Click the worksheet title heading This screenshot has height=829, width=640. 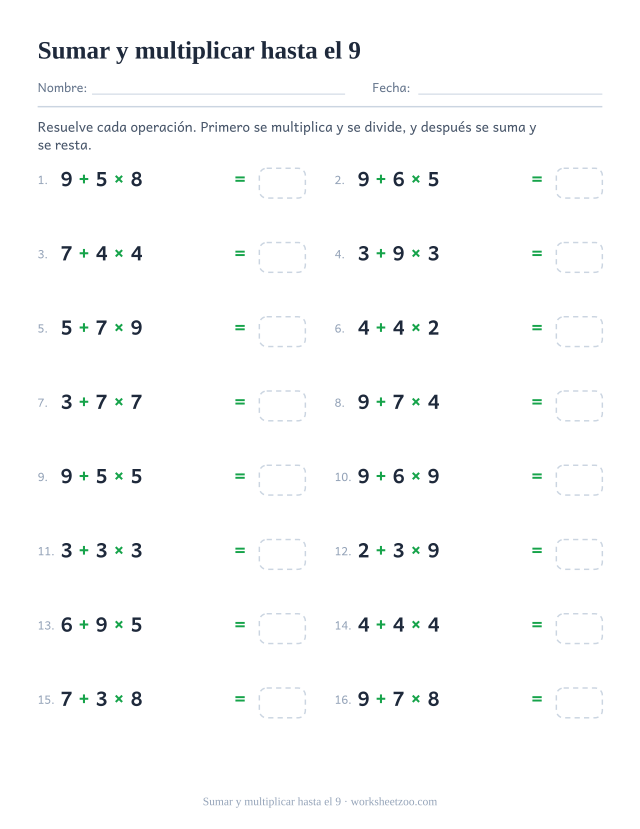(x=199, y=51)
